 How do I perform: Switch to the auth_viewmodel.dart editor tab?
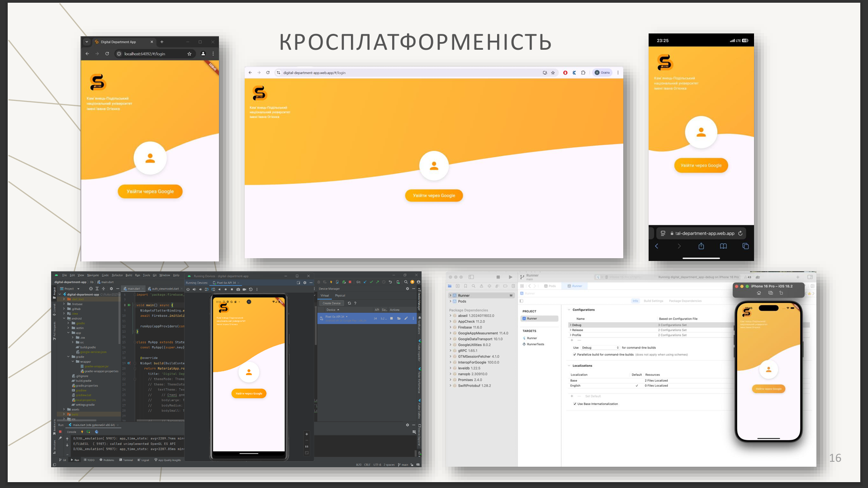[164, 289]
